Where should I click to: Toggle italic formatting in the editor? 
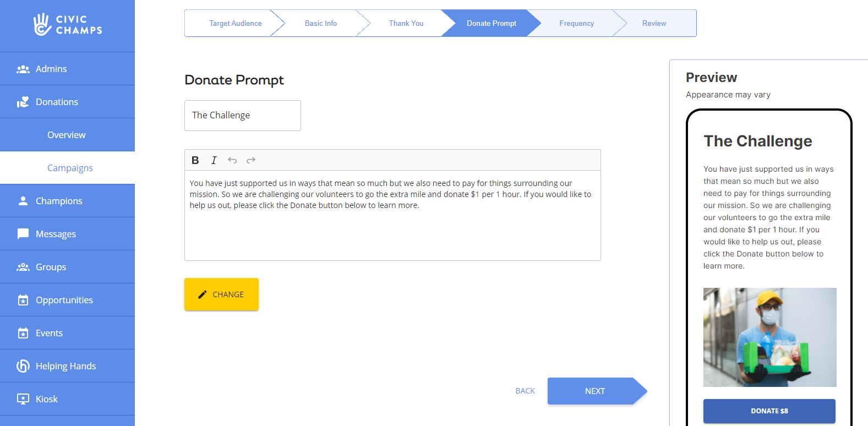click(214, 160)
